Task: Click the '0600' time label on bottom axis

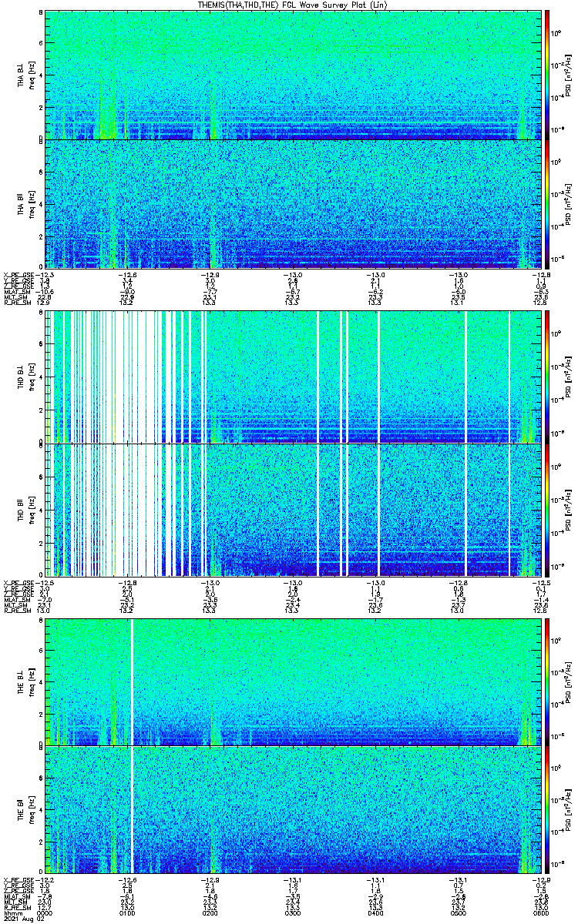Action: tap(541, 912)
